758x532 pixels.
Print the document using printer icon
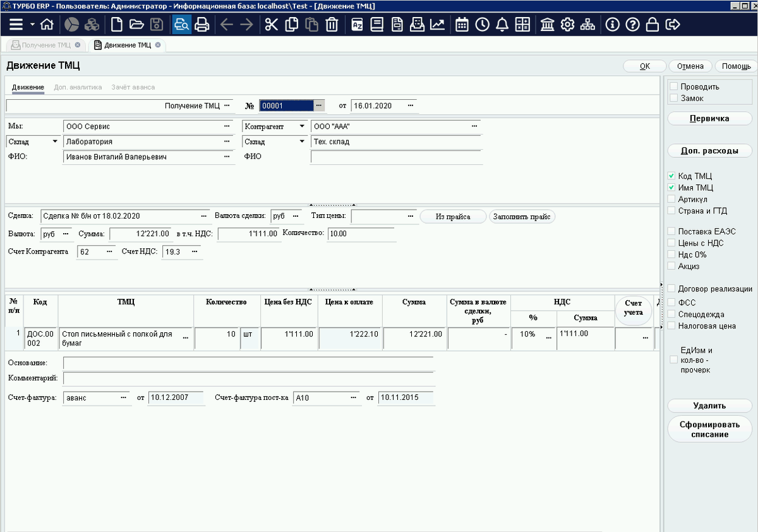pyautogui.click(x=202, y=25)
